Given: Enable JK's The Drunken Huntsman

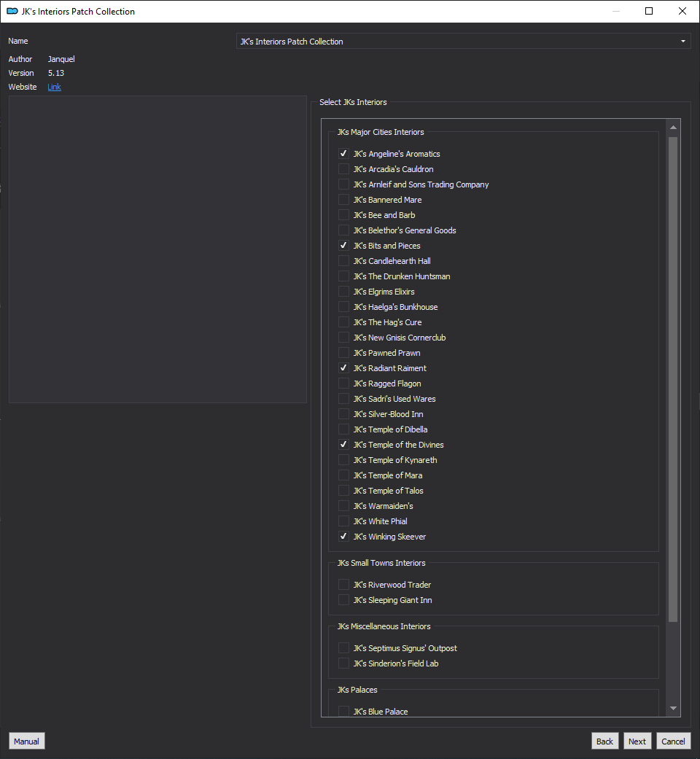Looking at the screenshot, I should (x=343, y=276).
